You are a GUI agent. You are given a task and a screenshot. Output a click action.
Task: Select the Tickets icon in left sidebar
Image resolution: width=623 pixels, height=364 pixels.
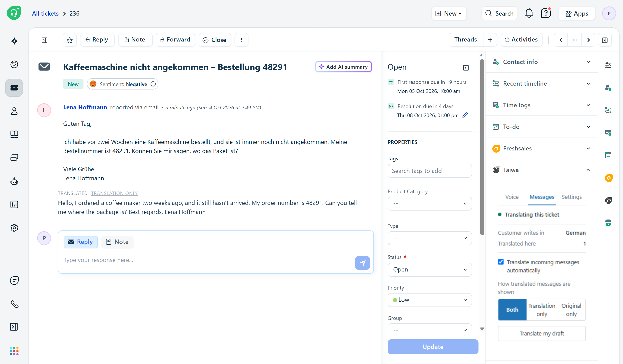click(x=14, y=88)
